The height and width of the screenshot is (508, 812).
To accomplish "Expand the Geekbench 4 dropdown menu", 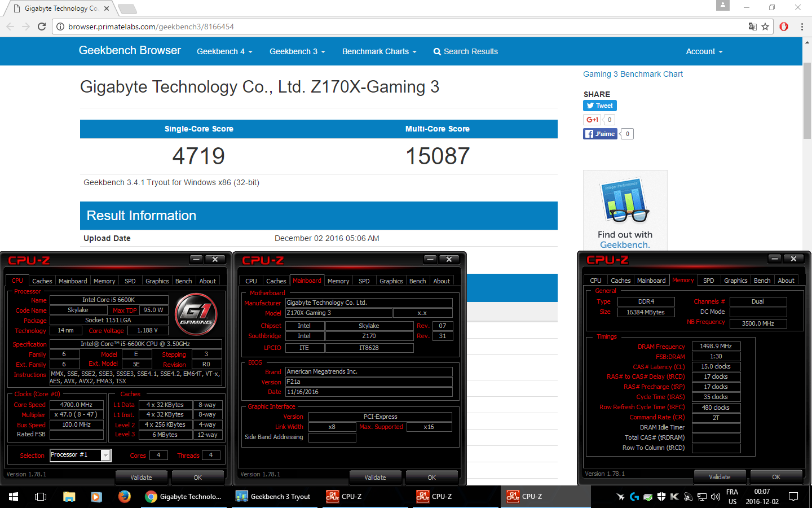I will 224,51.
